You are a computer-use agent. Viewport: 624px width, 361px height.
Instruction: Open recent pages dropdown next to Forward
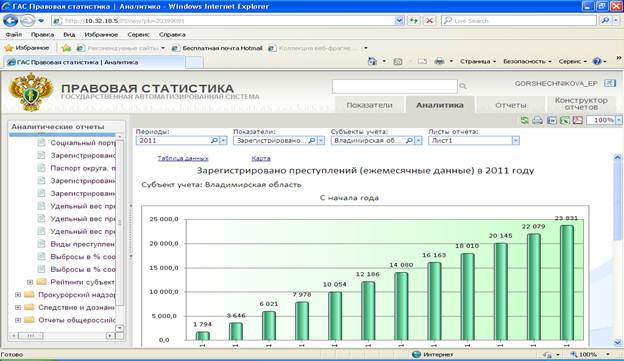[x=41, y=21]
